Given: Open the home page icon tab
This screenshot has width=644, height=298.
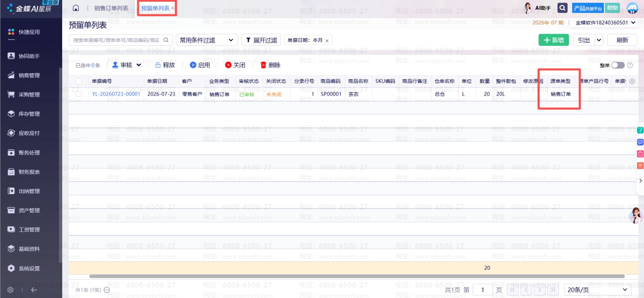Looking at the screenshot, I should 76,8.
